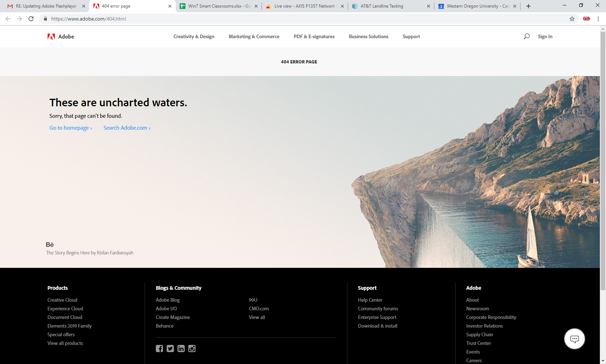This screenshot has width=606, height=364.
Task: Open Community forums link
Action: (x=378, y=308)
